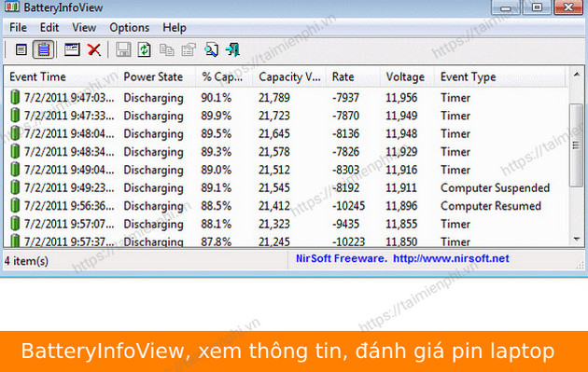Click the voltage value 11,929
Screen dimensions: 588x372
click(401, 152)
